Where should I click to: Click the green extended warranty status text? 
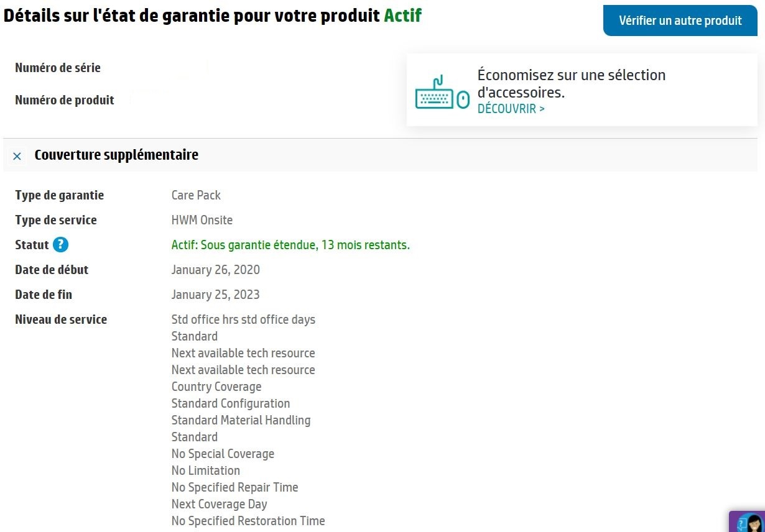pyautogui.click(x=290, y=245)
